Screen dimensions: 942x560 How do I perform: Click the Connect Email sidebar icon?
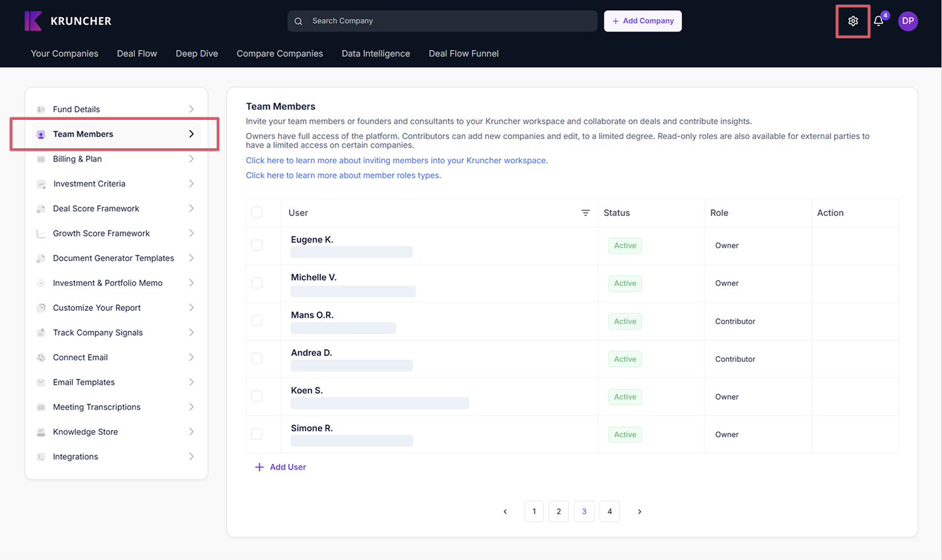(41, 358)
